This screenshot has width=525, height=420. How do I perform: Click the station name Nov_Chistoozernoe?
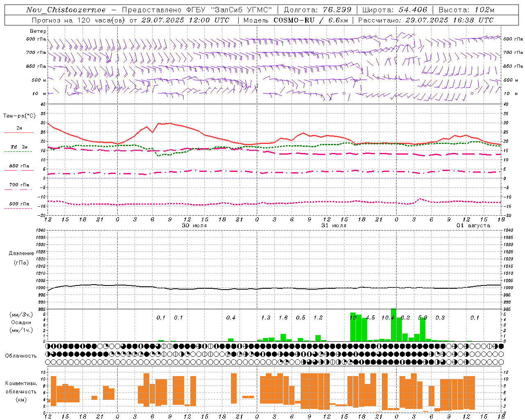(x=66, y=10)
